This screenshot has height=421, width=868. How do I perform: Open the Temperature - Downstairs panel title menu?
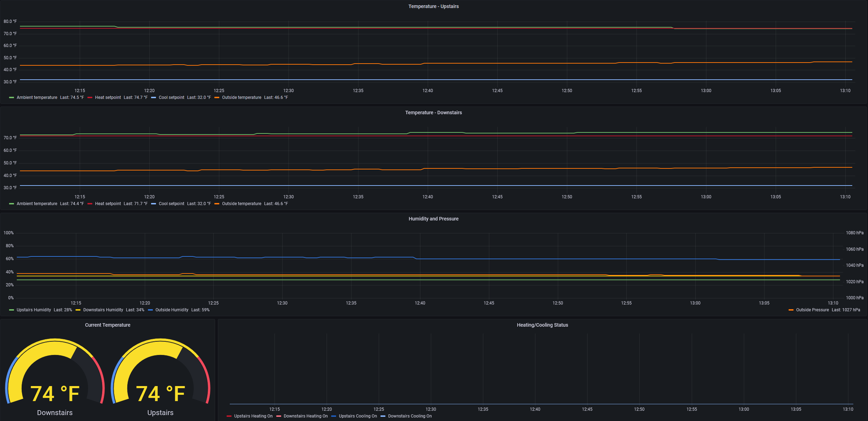433,112
